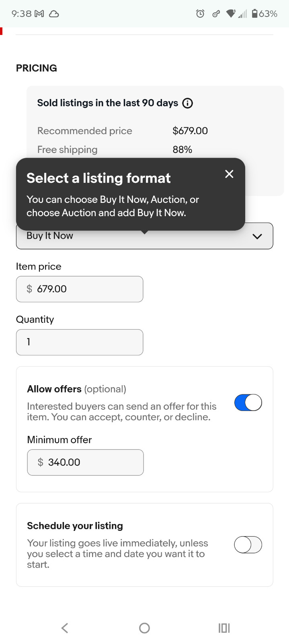Edit the Minimum offer field showing 340.00
Viewport: 289px width, 644px height.
(85, 462)
